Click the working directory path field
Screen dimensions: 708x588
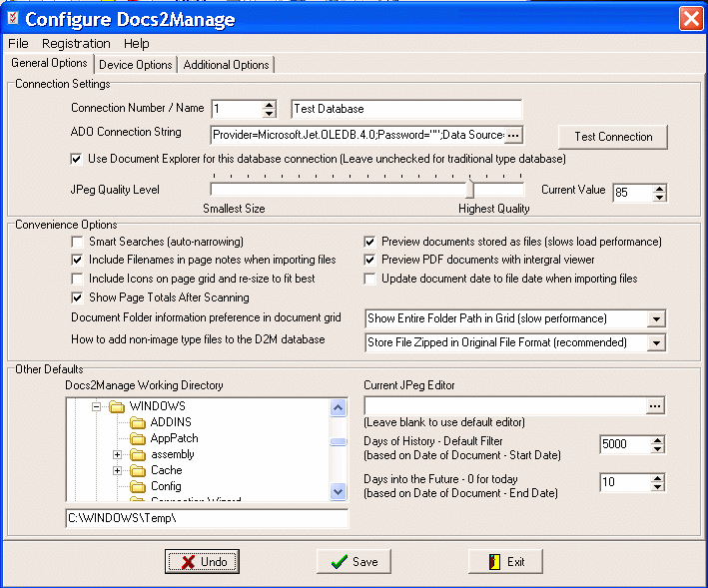[x=207, y=518]
